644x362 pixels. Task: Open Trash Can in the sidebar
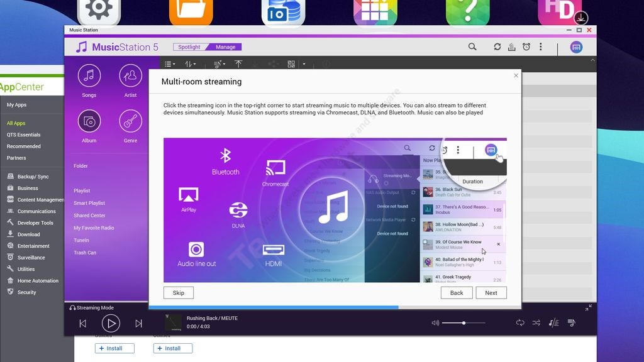coord(85,253)
